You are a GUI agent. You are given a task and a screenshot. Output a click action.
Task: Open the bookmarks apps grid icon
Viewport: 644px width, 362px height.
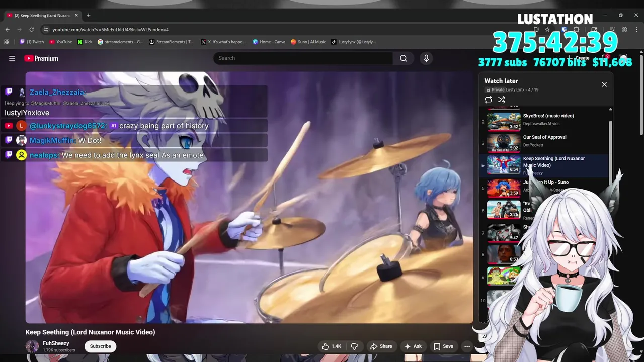click(x=7, y=42)
